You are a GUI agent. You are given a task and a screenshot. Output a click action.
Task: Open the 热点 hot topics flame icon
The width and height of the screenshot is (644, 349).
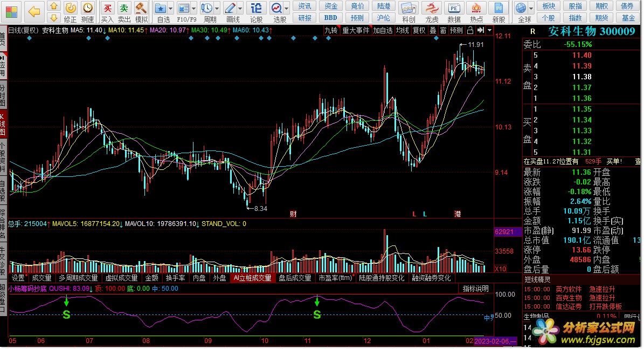click(476, 12)
